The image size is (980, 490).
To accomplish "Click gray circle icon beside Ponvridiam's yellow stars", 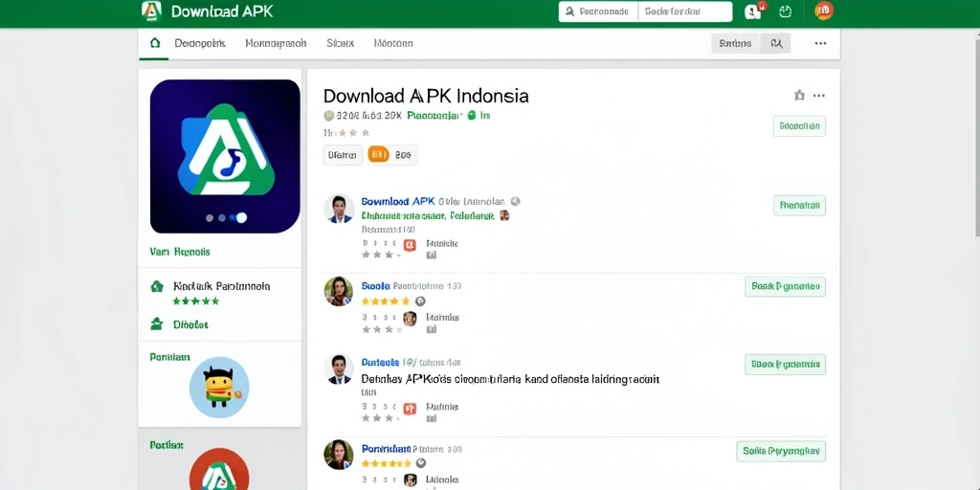I will tap(421, 463).
